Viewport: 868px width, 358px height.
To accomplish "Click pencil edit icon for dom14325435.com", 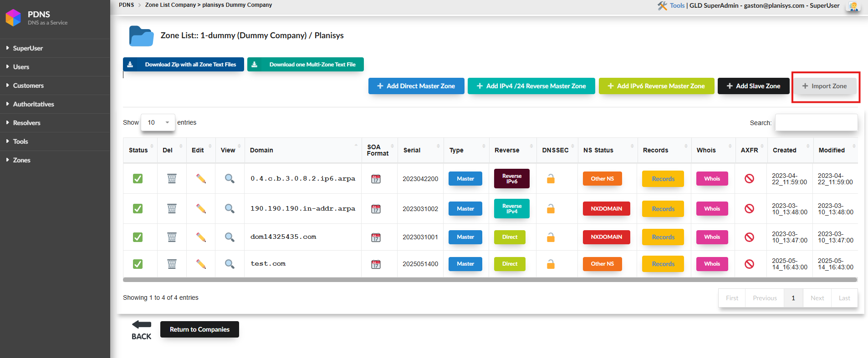I will tap(201, 237).
